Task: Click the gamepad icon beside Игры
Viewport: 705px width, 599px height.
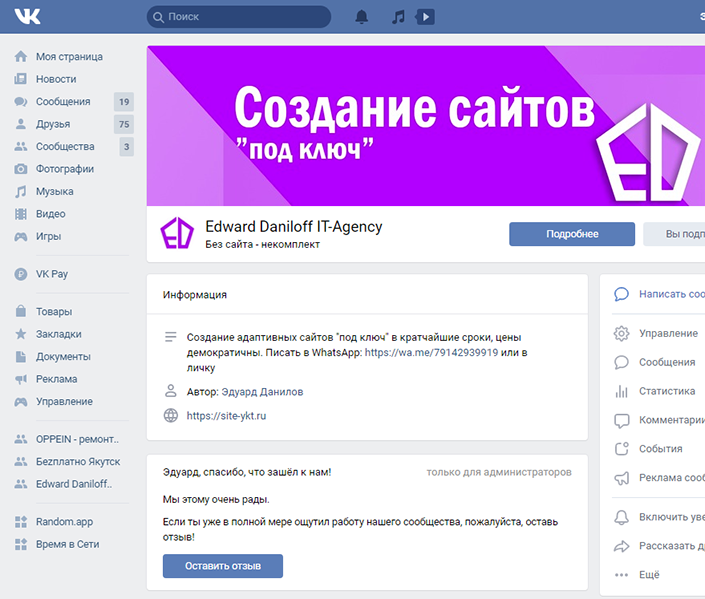Action: point(21,237)
